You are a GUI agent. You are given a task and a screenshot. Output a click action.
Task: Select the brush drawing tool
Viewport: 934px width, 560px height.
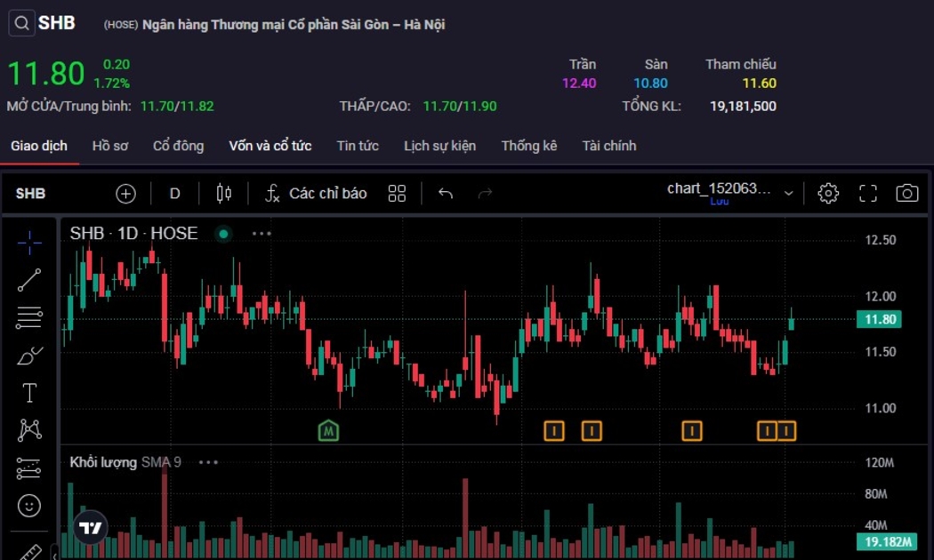coord(29,356)
